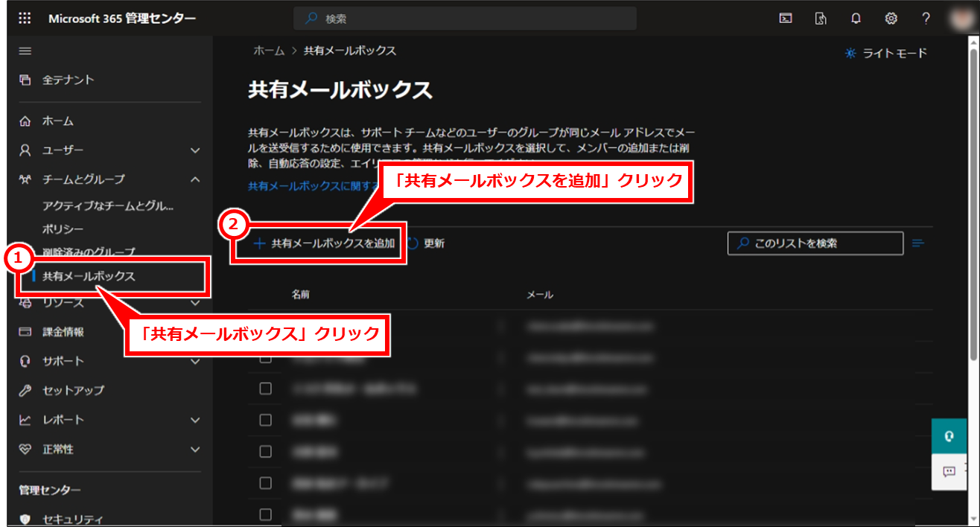The height and width of the screenshot is (527, 980).
Task: Click the Microsoft 365 管理センター title
Action: click(122, 19)
